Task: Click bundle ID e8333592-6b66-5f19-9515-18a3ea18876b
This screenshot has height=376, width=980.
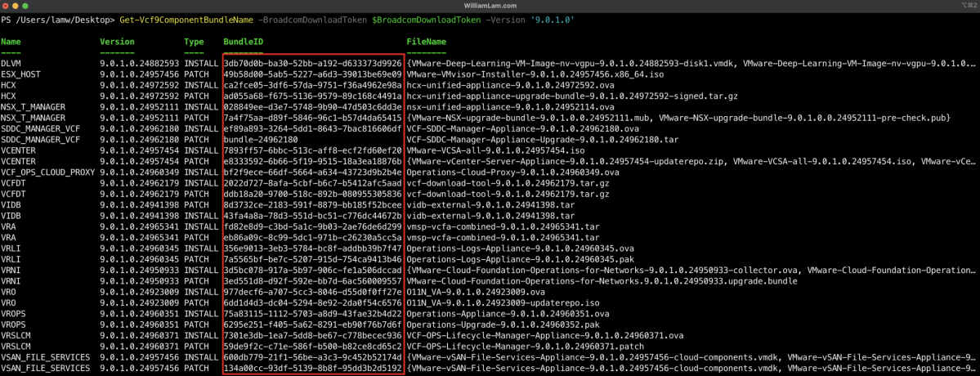Action: tap(312, 160)
